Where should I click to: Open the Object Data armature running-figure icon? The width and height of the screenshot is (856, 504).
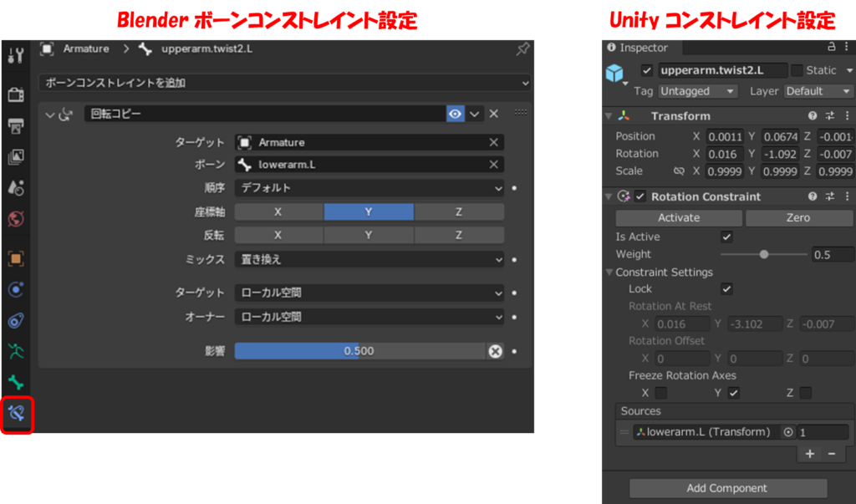16,351
